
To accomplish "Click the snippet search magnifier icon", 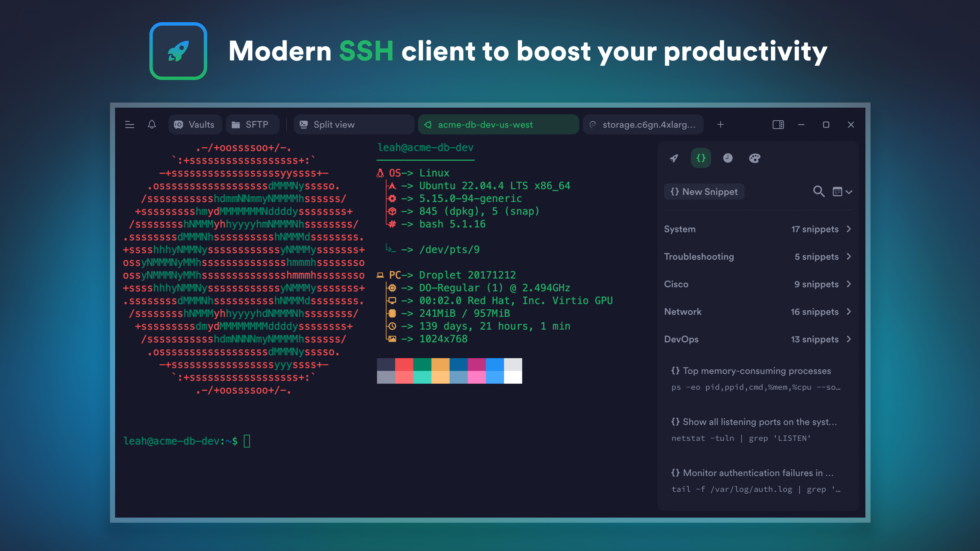I will [818, 192].
